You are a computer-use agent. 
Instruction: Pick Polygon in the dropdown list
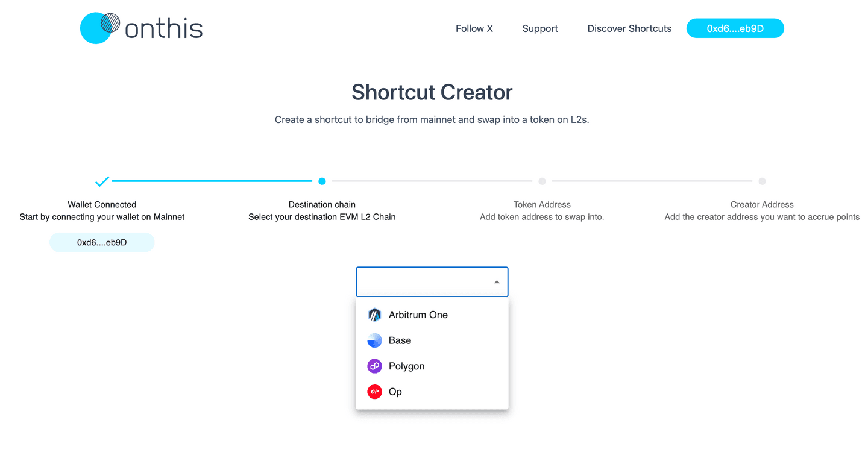432,366
